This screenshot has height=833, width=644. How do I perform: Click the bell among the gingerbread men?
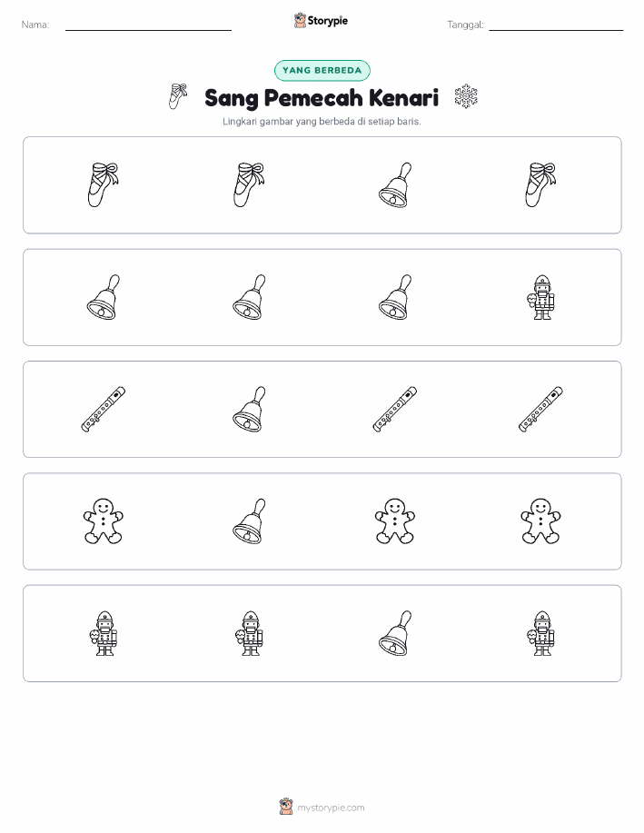coord(249,521)
